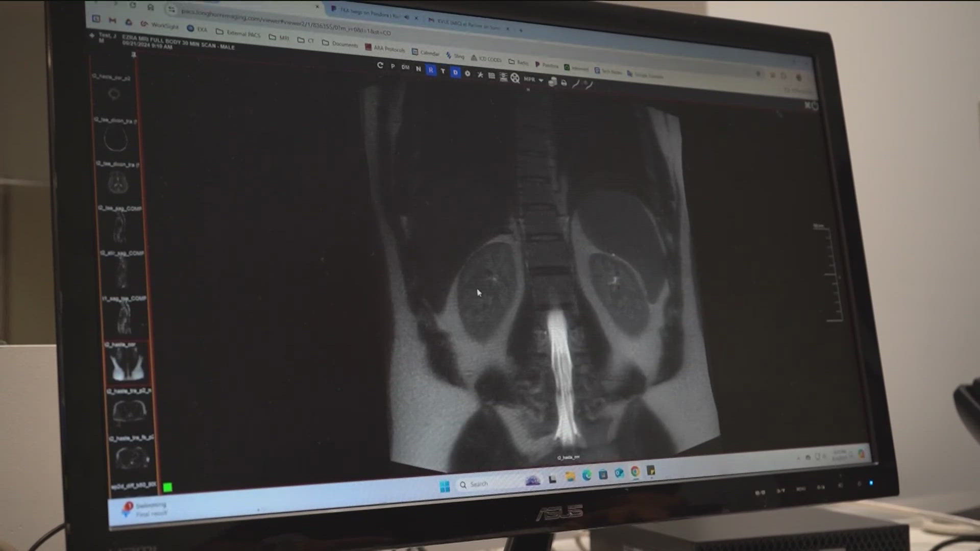Open Sticky Notes from taskbar
The width and height of the screenshot is (980, 551).
click(651, 470)
